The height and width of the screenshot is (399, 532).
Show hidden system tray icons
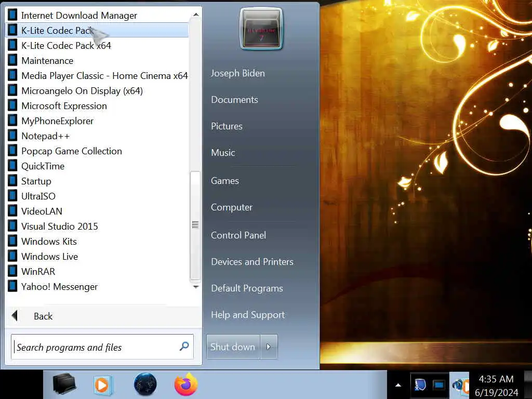[398, 385]
